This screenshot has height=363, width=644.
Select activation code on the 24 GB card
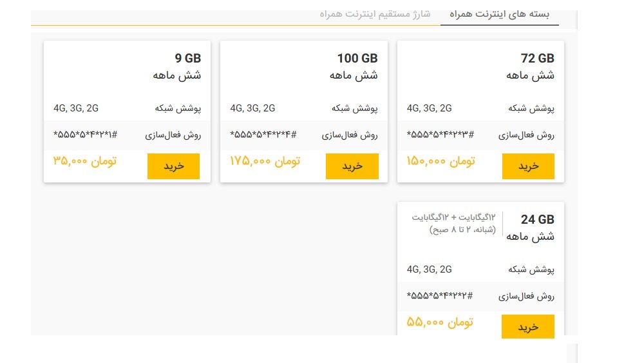(x=440, y=297)
